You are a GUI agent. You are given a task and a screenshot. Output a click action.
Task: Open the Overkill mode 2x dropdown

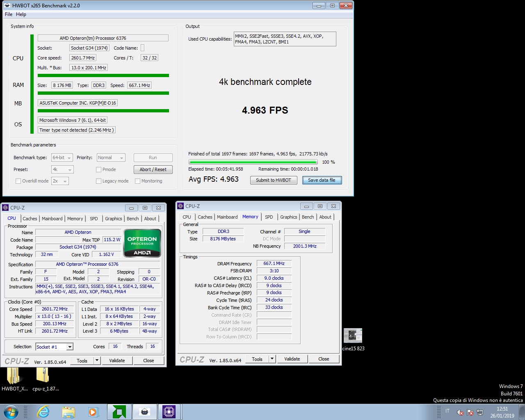pos(59,181)
